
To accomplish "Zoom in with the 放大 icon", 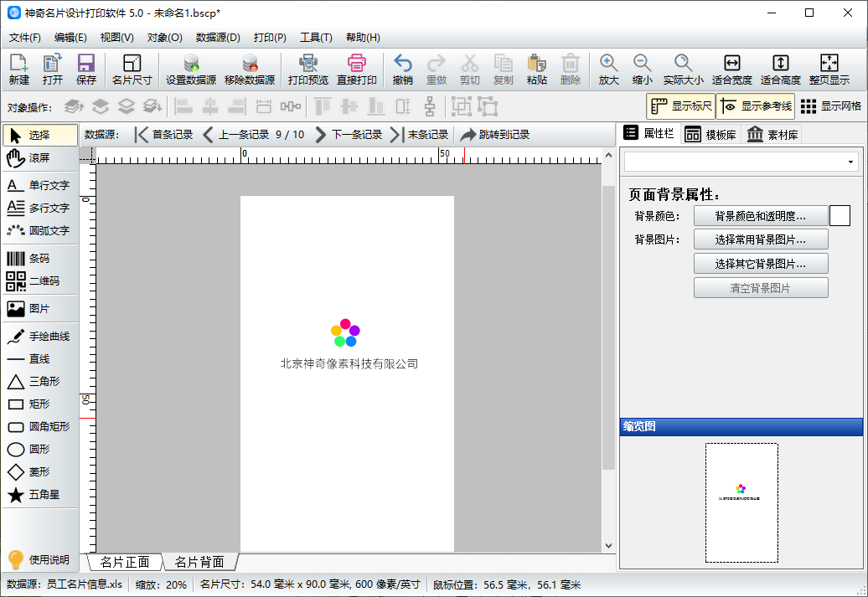I will point(608,69).
